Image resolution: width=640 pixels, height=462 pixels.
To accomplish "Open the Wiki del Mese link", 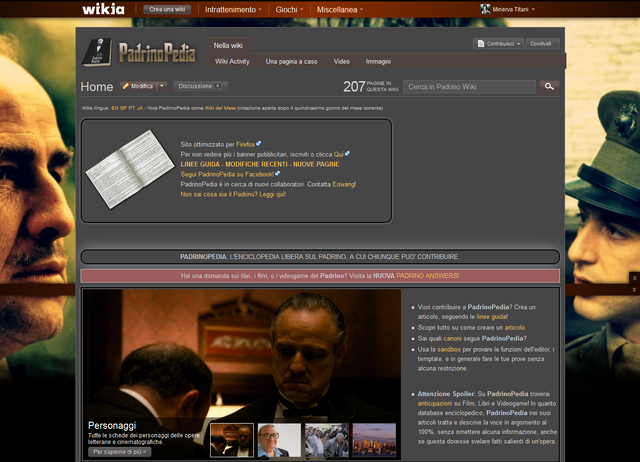I will (x=220, y=108).
